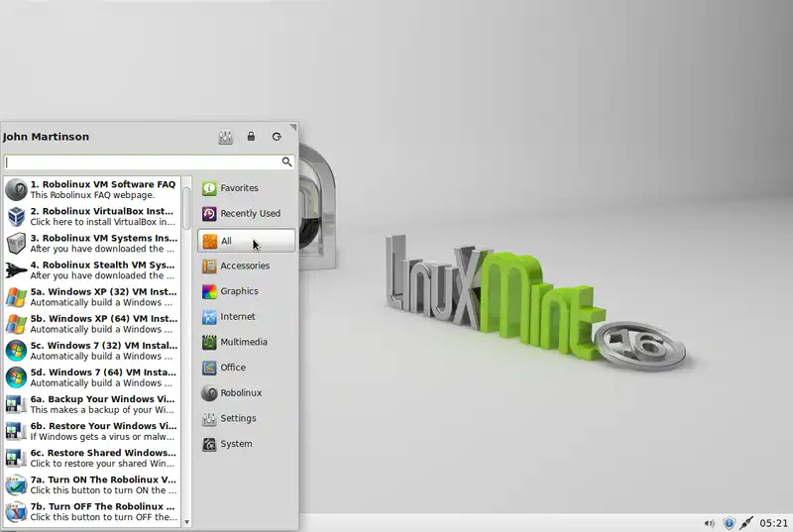Screen dimensions: 793x532
Task: Select the Robolinux category
Action: [246, 393]
